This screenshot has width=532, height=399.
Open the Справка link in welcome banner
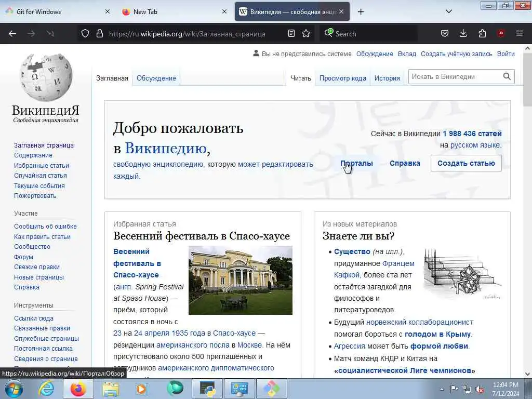[x=405, y=163]
